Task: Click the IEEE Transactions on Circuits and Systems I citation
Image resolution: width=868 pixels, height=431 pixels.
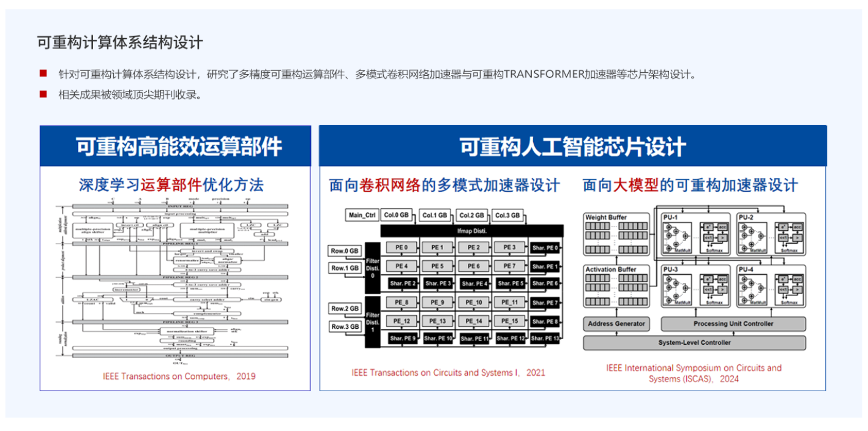Action: [x=448, y=372]
